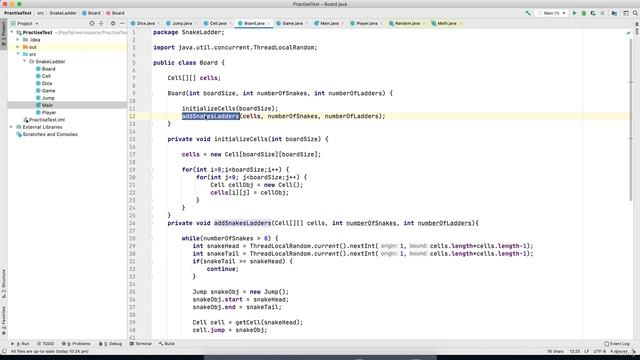640x360 pixels.
Task: Switch to the Game.java tab
Action: tap(292, 23)
